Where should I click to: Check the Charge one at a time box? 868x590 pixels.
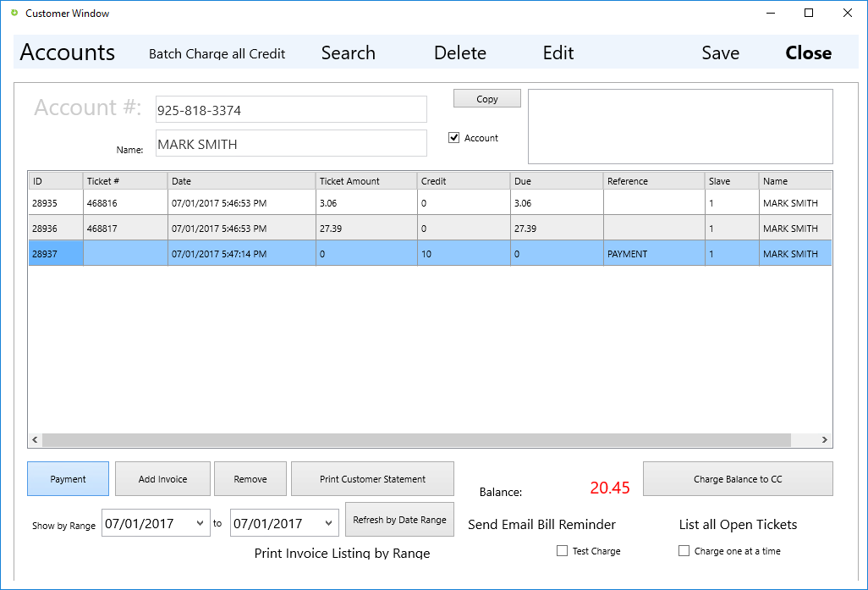tap(684, 551)
